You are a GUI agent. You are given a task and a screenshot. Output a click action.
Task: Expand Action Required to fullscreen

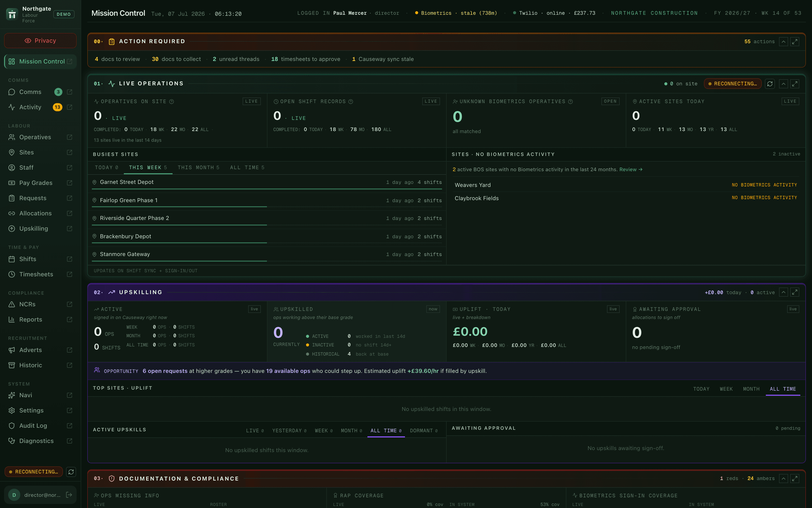[794, 42]
